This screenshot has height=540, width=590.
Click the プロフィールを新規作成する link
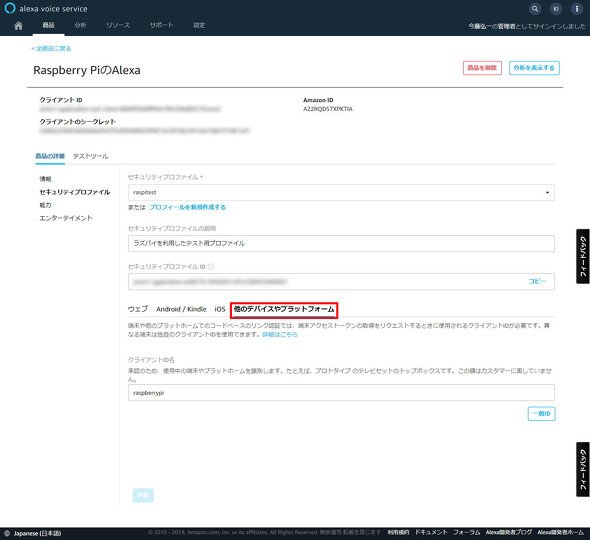(x=187, y=207)
